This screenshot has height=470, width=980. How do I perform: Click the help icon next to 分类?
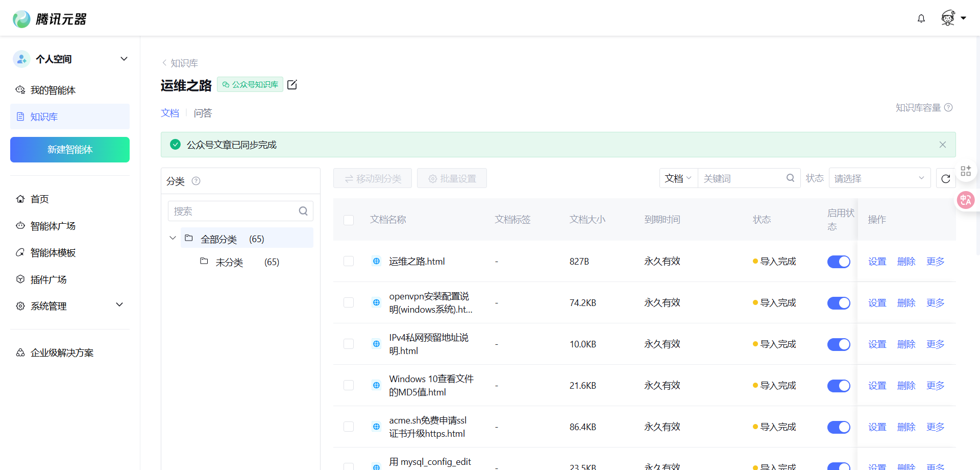click(196, 181)
